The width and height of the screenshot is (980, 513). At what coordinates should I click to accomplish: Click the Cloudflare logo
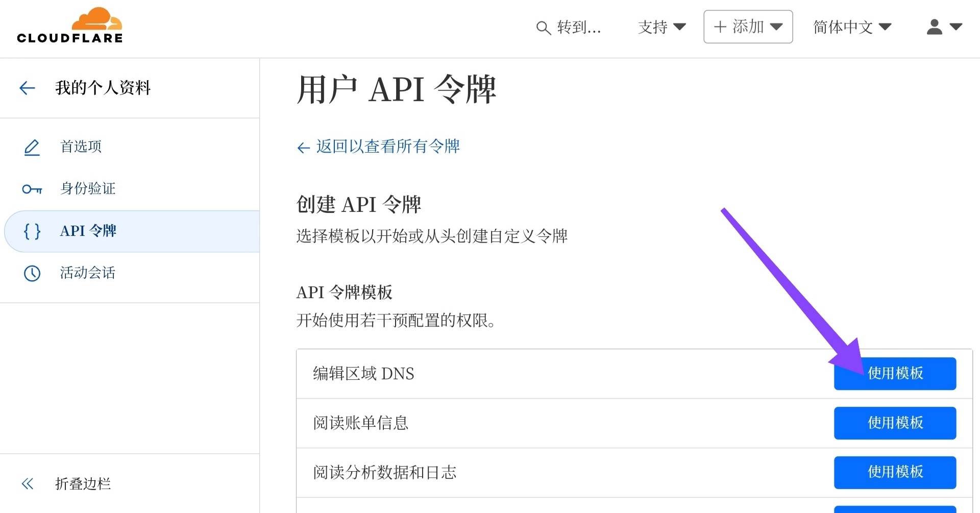tap(70, 26)
